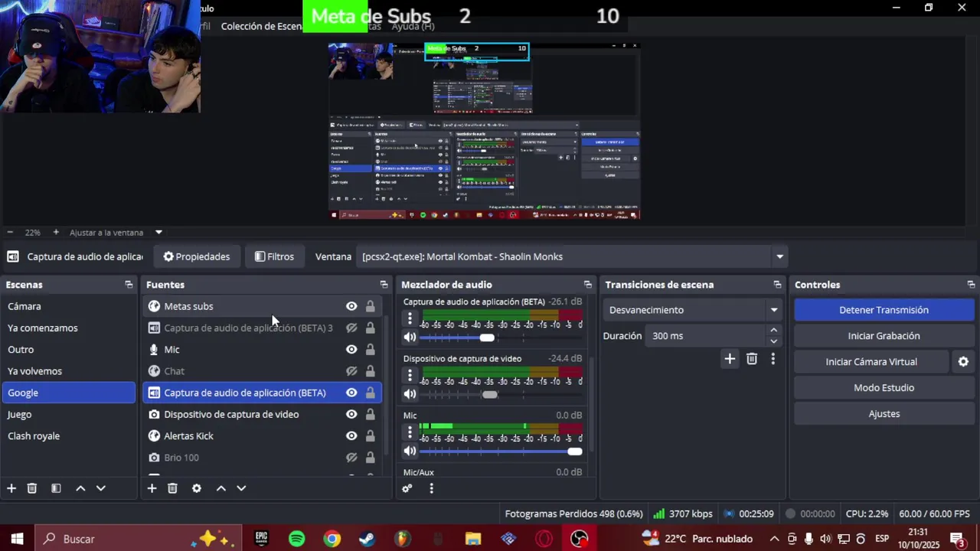The height and width of the screenshot is (551, 980).
Task: Move scene down arrow in Escenas toolbar
Action: pyautogui.click(x=100, y=488)
